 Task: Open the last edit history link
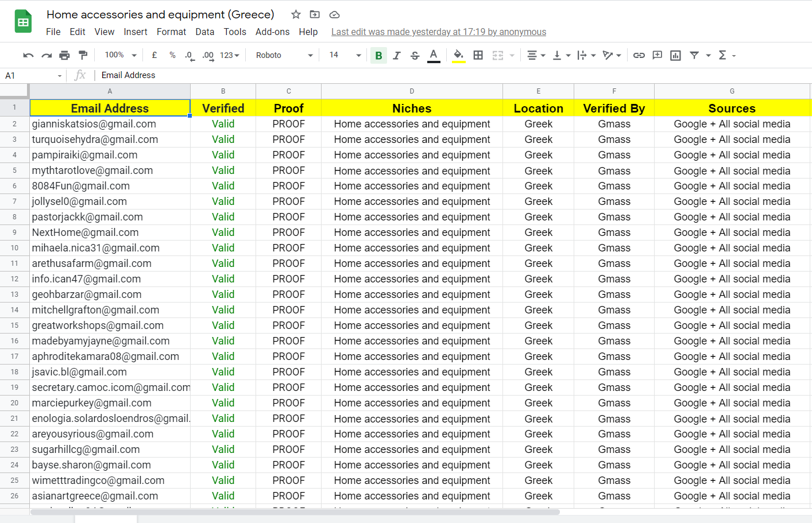(438, 32)
